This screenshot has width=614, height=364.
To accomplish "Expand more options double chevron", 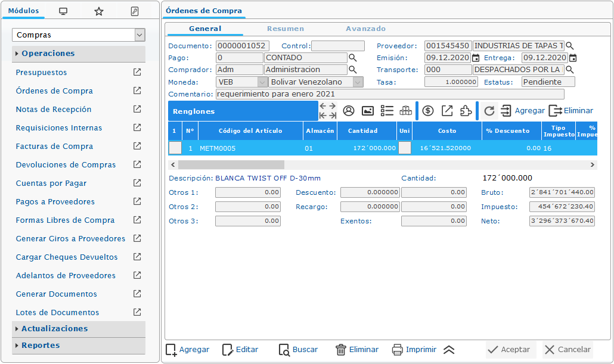I will (x=449, y=350).
